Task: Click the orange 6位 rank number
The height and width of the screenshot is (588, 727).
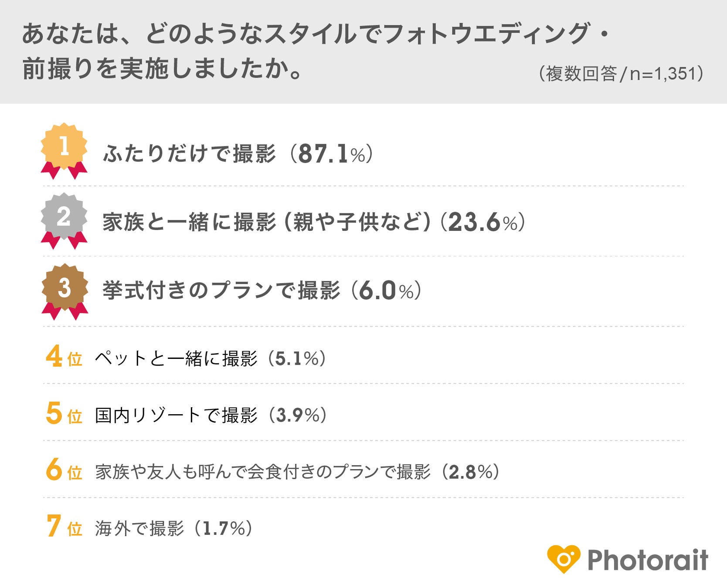Action: click(x=64, y=470)
